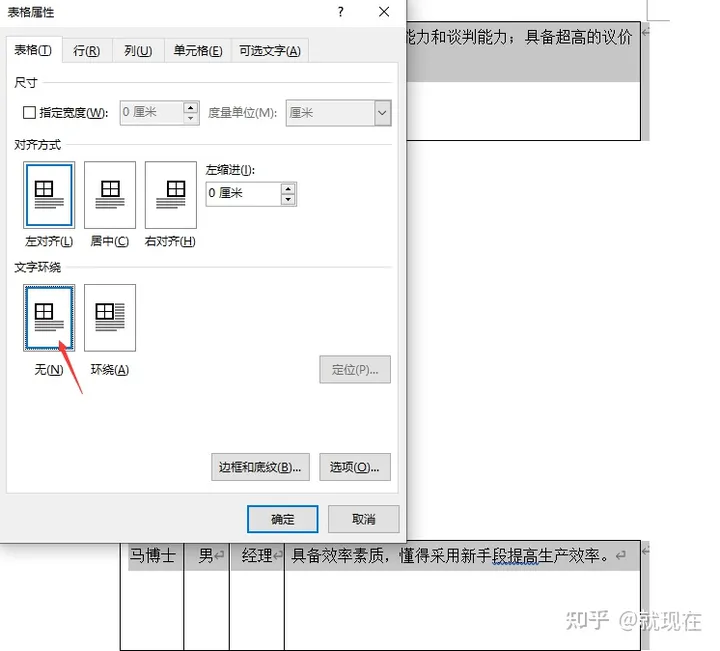
Task: Click the 无(N) label
Action: point(49,370)
